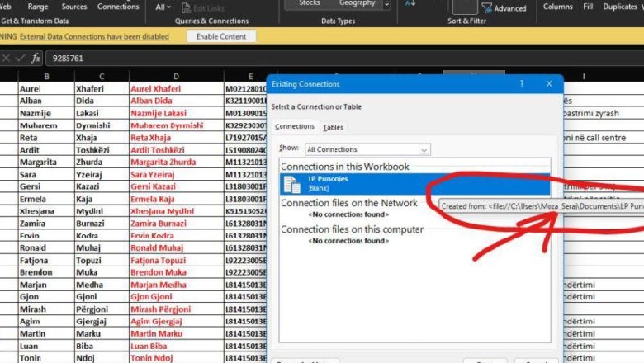This screenshot has width=644, height=363.
Task: Click the Enable Content button
Action: [221, 36]
